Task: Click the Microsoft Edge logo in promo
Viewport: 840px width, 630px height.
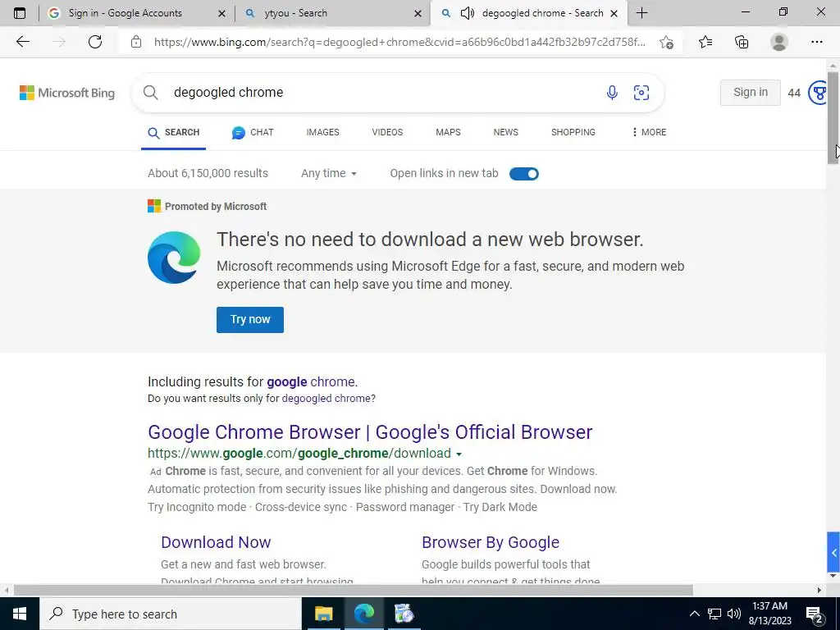Action: 174,257
